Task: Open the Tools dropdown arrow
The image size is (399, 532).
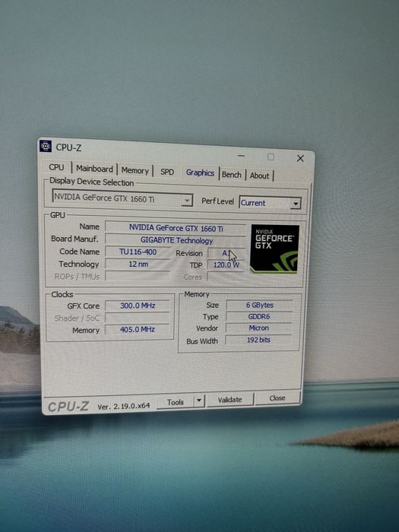Action: click(x=199, y=401)
